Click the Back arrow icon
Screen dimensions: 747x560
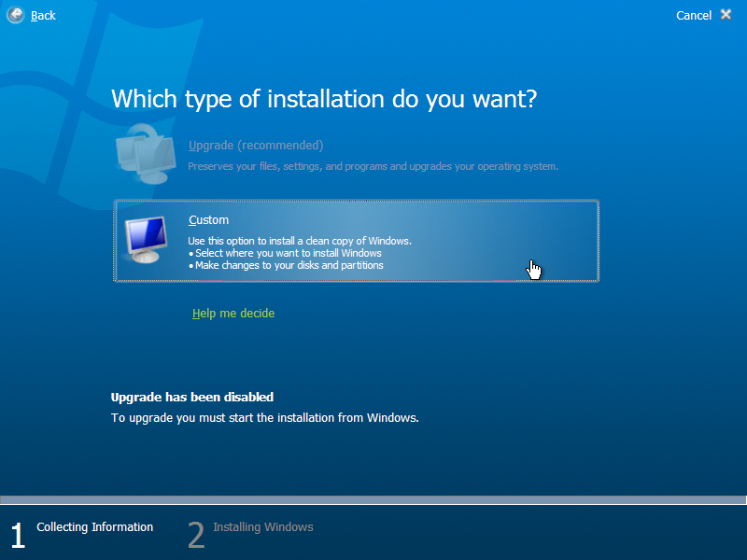coord(15,15)
